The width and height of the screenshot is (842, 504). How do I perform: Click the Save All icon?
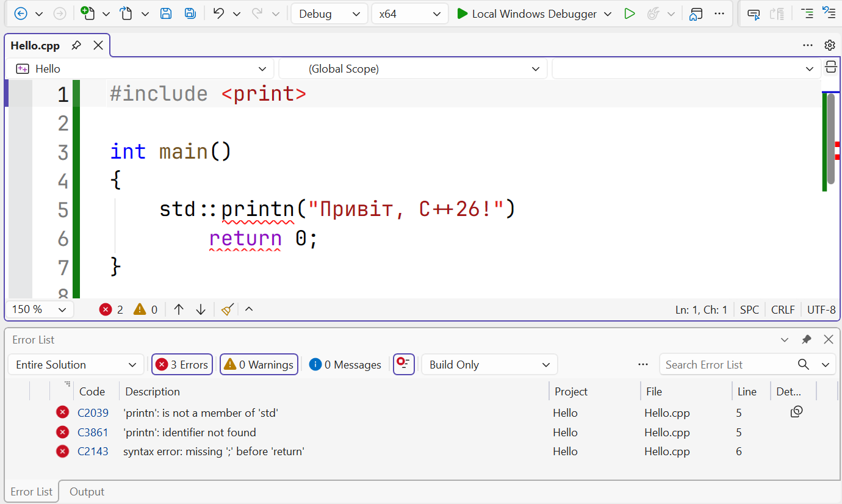click(190, 13)
